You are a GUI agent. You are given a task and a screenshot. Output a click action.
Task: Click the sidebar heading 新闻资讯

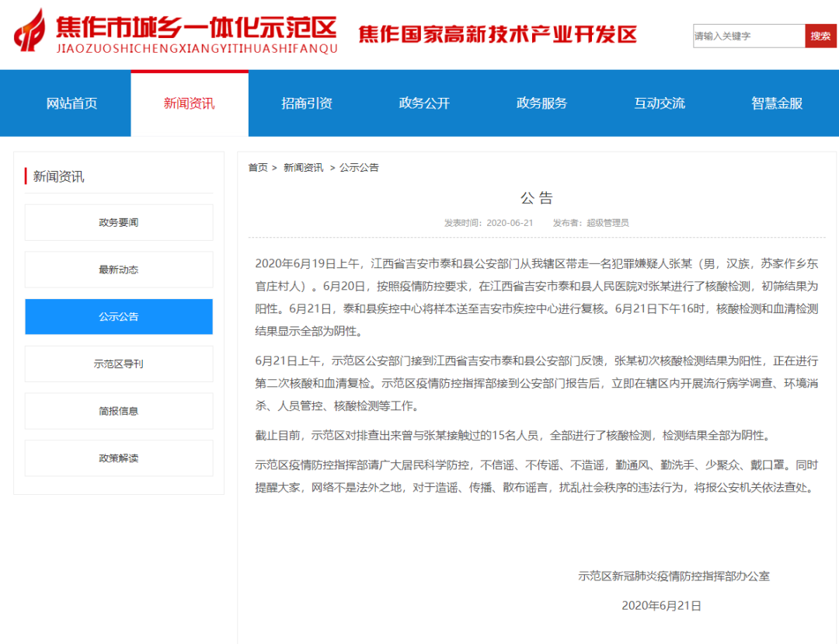click(x=59, y=176)
